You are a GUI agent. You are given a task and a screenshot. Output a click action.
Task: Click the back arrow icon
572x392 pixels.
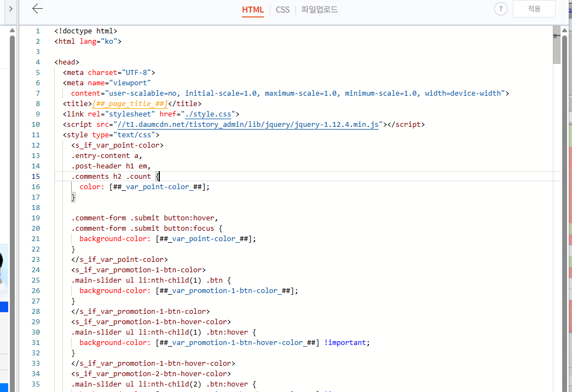click(x=37, y=8)
